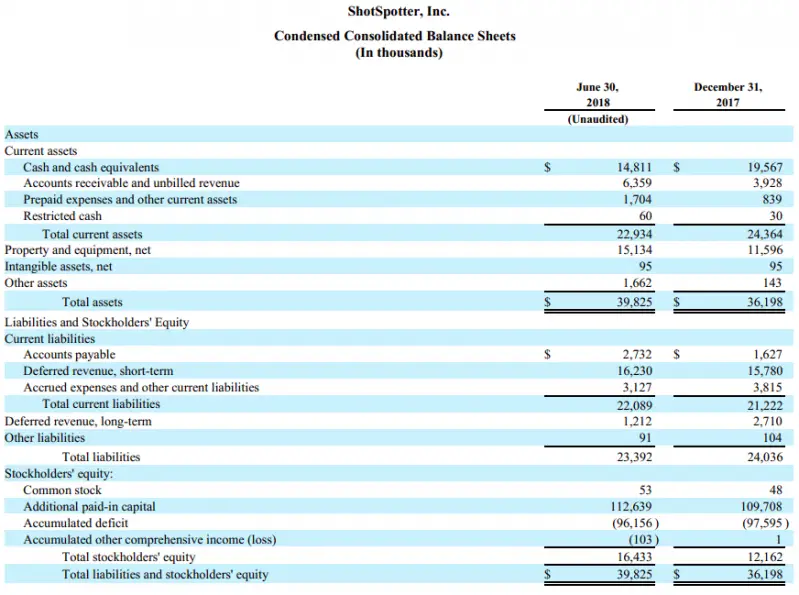799x595 pixels.
Task: Click Accounts receivable and unbilled revenue label
Action: [x=131, y=184]
